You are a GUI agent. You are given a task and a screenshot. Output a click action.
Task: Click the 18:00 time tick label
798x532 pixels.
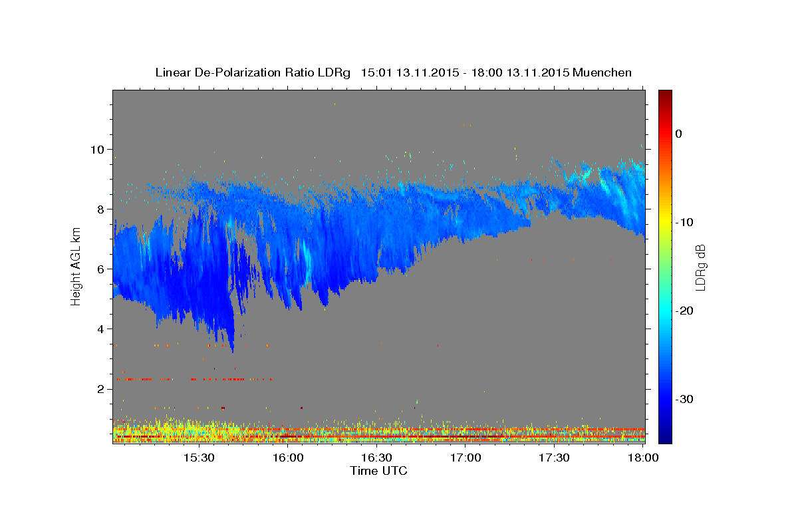click(642, 458)
